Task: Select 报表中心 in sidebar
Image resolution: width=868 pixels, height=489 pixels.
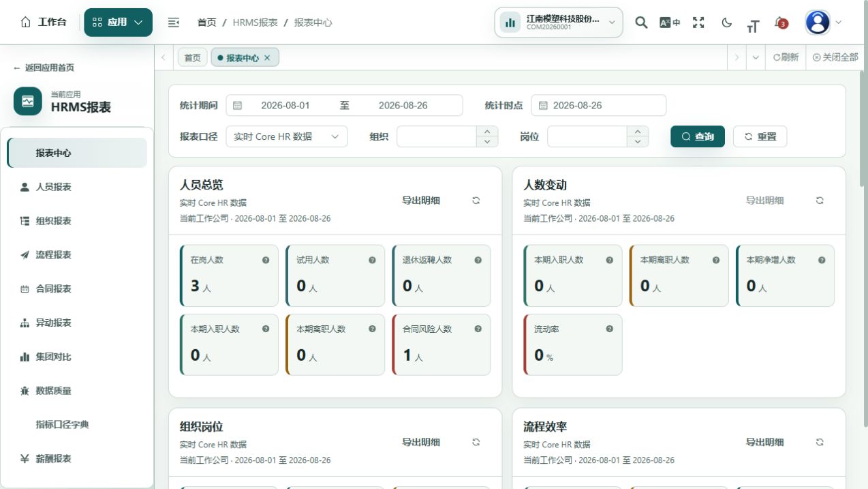Action: click(x=77, y=153)
